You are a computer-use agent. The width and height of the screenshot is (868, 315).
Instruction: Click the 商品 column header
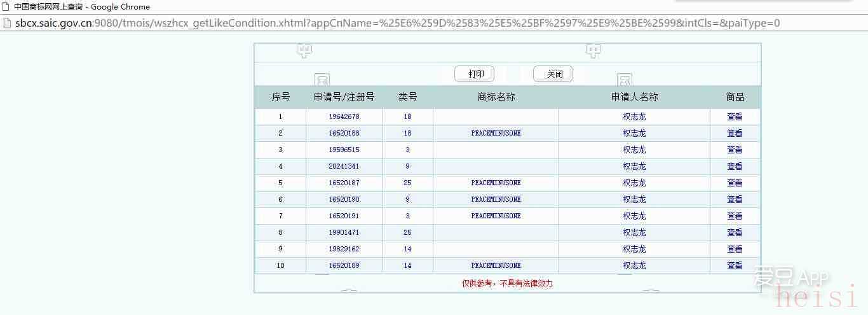tap(735, 97)
